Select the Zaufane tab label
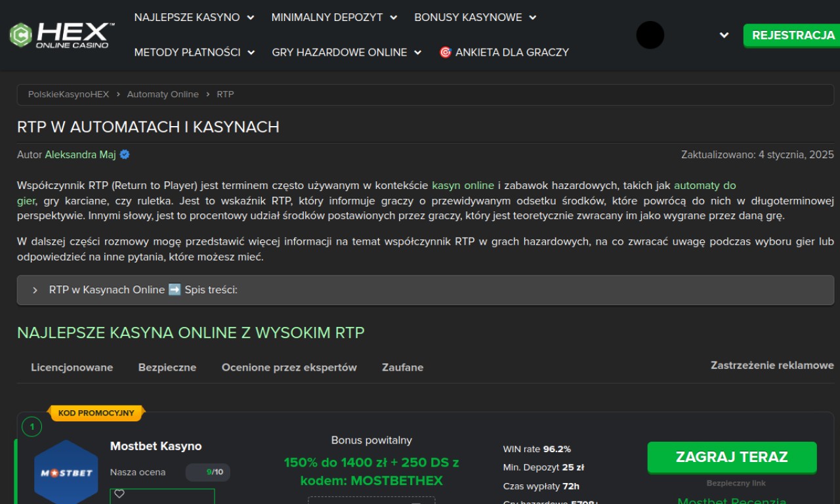This screenshot has height=504, width=840. [402, 367]
